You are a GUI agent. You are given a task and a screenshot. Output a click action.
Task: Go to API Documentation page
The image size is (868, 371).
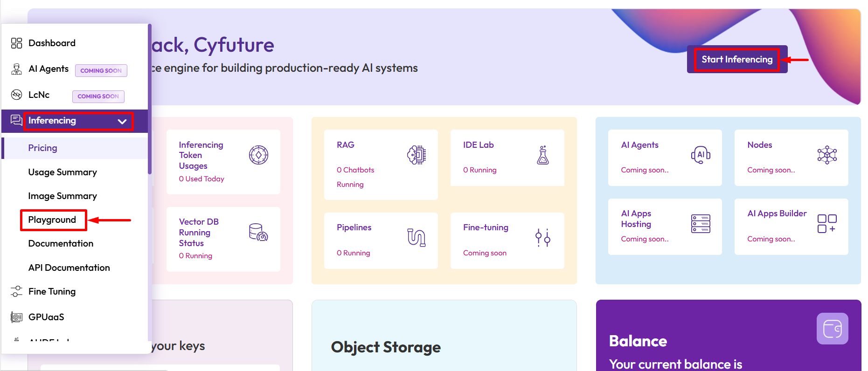69,268
